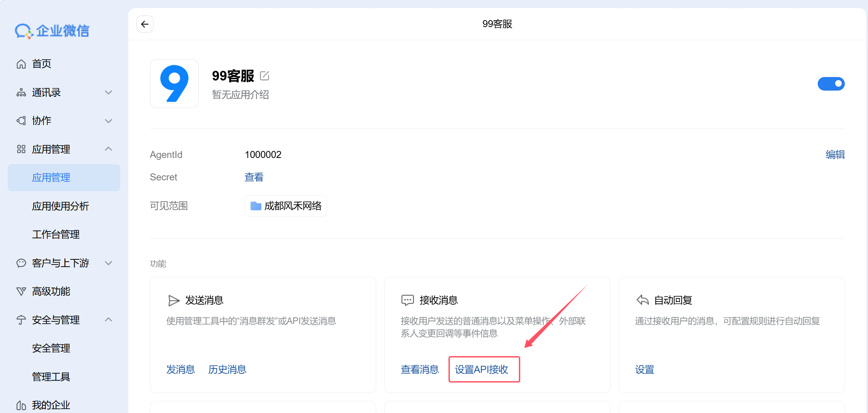
Task: Click the 企业微信 logo
Action: [x=52, y=31]
